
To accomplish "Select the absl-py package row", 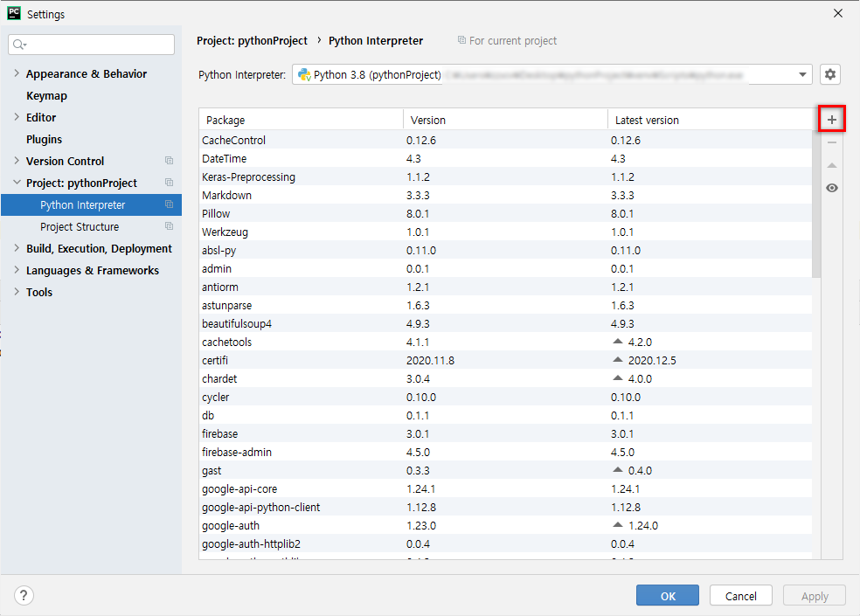I will (x=506, y=250).
